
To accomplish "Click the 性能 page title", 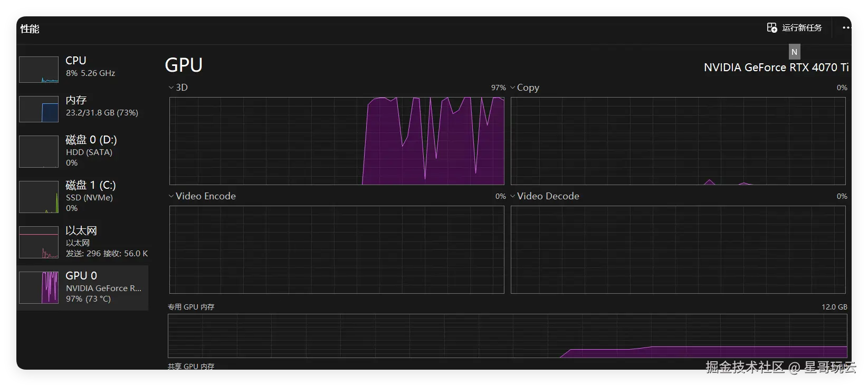I will click(30, 29).
